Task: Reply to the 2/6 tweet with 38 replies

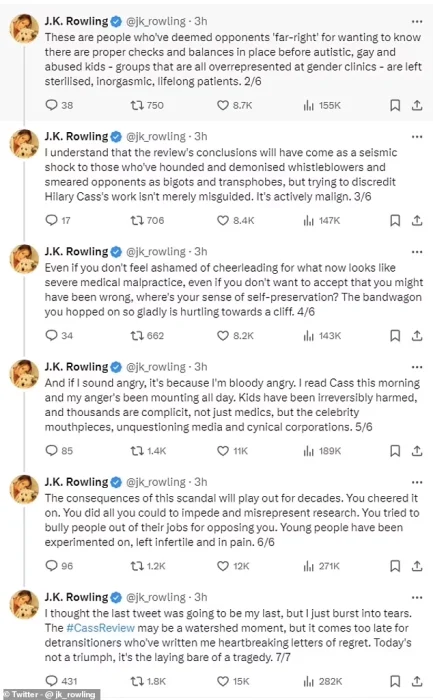Action: click(x=59, y=105)
